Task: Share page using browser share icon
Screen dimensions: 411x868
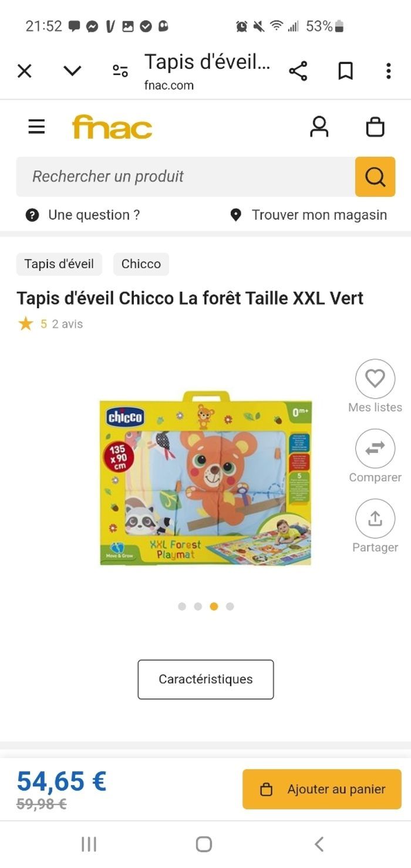Action: tap(298, 72)
